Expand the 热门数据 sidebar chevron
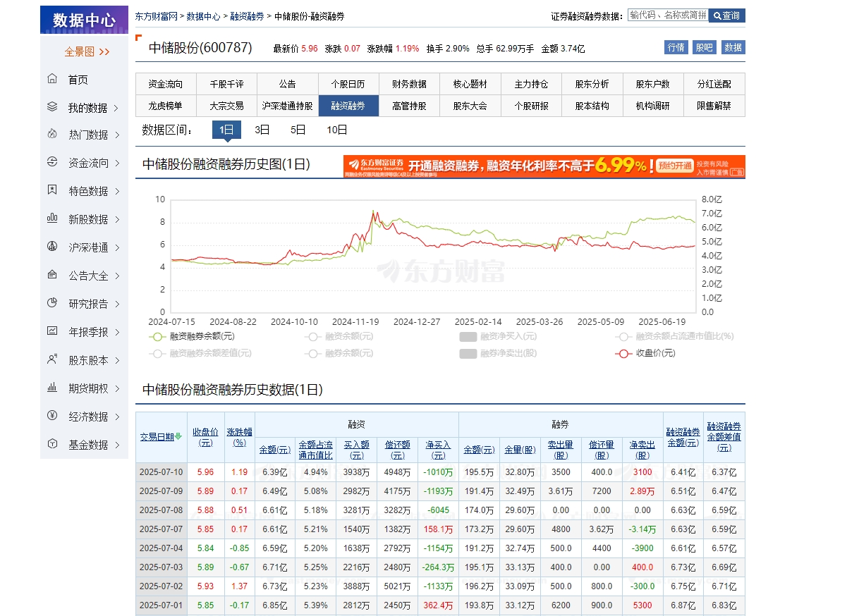This screenshot has width=847, height=616. point(116,135)
